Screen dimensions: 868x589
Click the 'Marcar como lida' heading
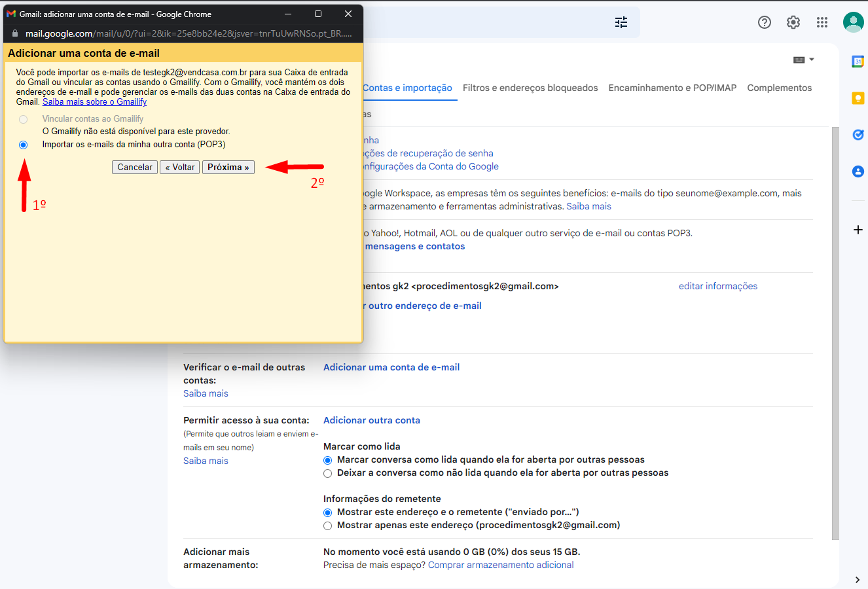(362, 446)
